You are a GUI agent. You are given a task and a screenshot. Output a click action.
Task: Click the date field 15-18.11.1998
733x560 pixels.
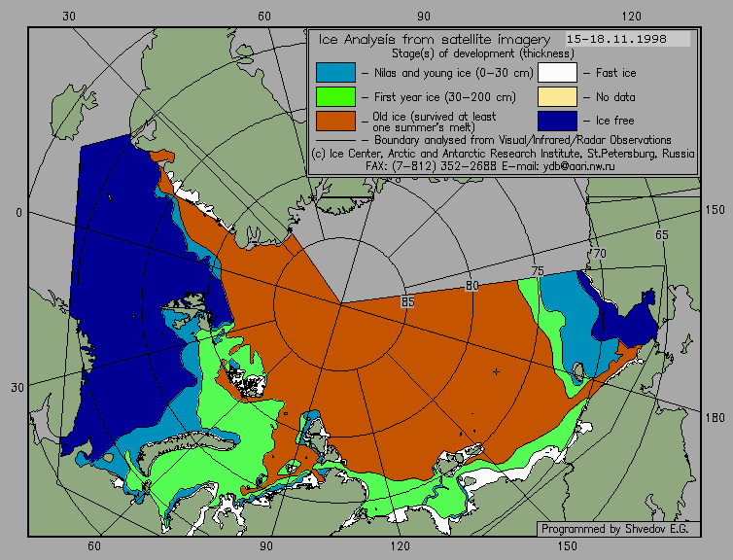pyautogui.click(x=627, y=39)
